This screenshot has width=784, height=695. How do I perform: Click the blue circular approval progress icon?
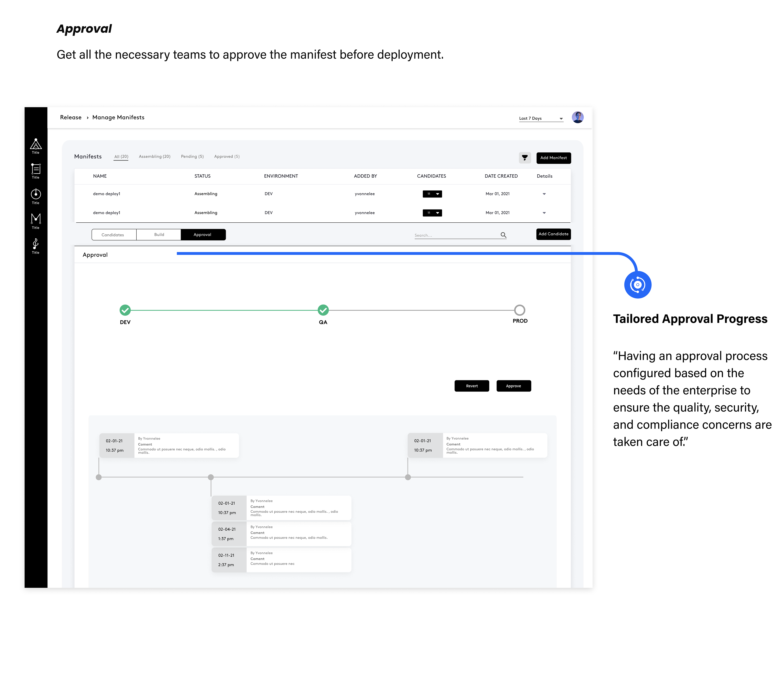click(x=637, y=285)
